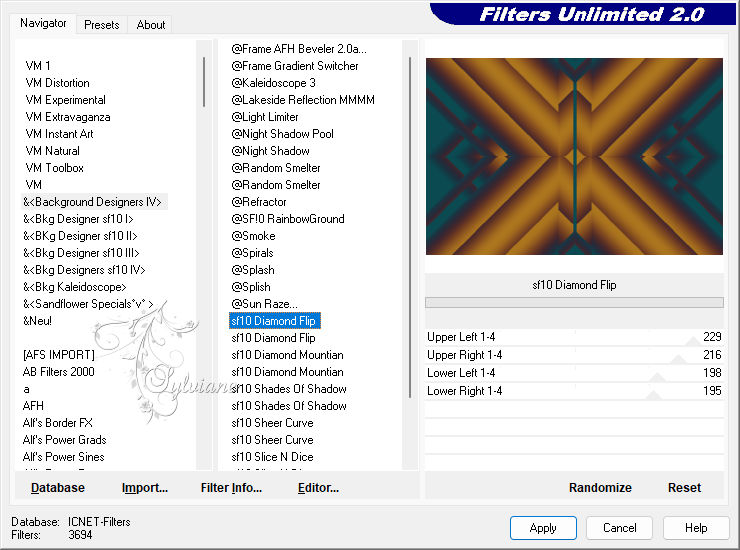Select Alf's Power Grads category
The width and height of the screenshot is (740, 550).
(65, 440)
